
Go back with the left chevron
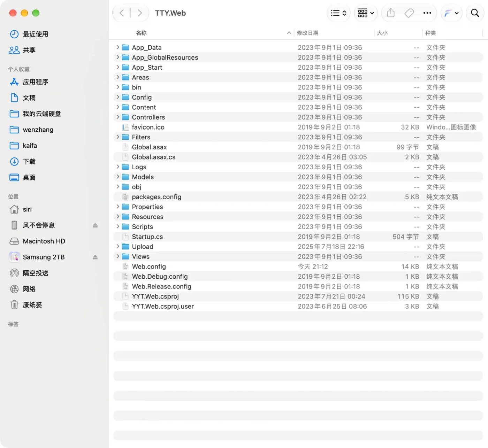coord(122,13)
